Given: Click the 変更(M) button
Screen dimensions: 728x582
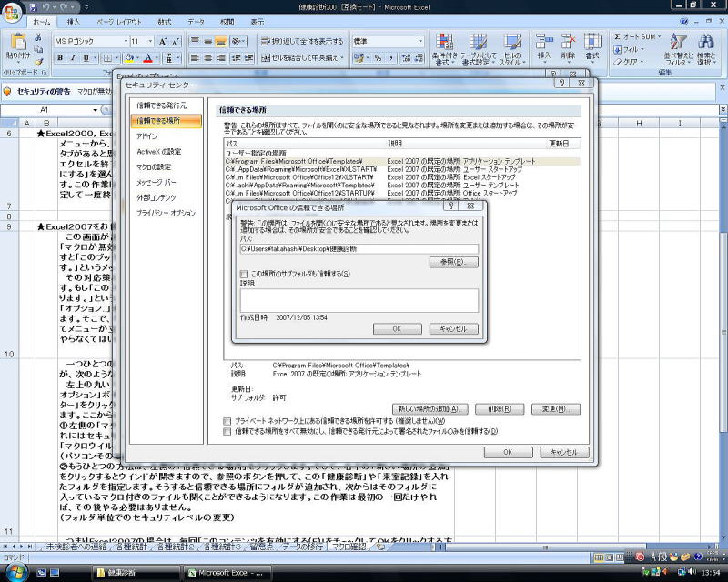Looking at the screenshot, I should pos(556,409).
